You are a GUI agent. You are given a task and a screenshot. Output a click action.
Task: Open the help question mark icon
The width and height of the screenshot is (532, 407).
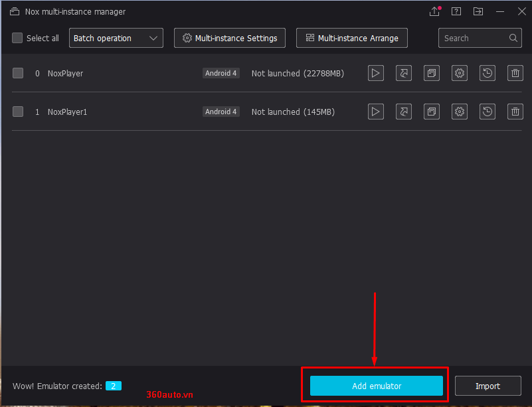[x=456, y=11]
